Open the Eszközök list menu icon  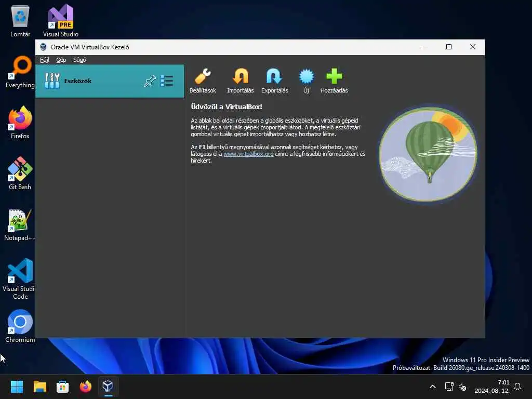pyautogui.click(x=167, y=81)
